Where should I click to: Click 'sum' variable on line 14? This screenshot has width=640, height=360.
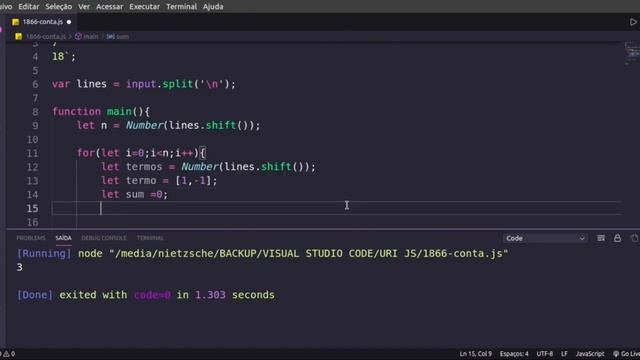135,194
